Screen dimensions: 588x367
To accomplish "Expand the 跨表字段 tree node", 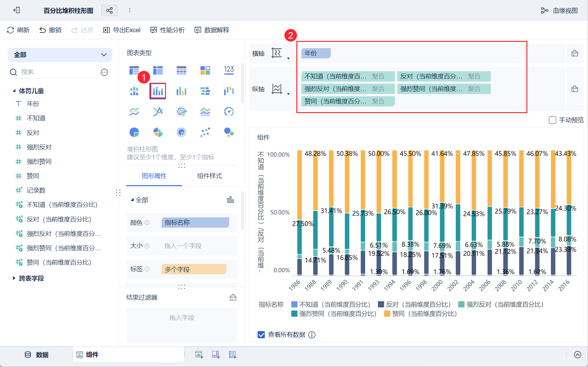I will pyautogui.click(x=14, y=278).
